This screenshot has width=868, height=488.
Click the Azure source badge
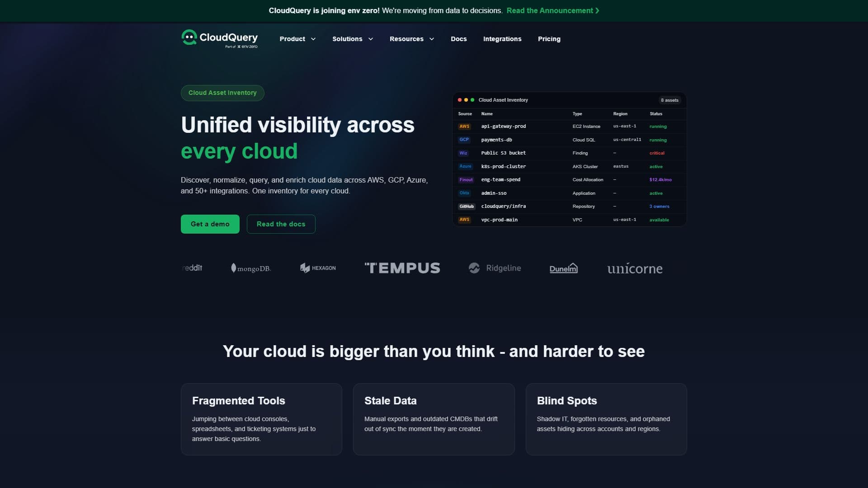coord(465,166)
